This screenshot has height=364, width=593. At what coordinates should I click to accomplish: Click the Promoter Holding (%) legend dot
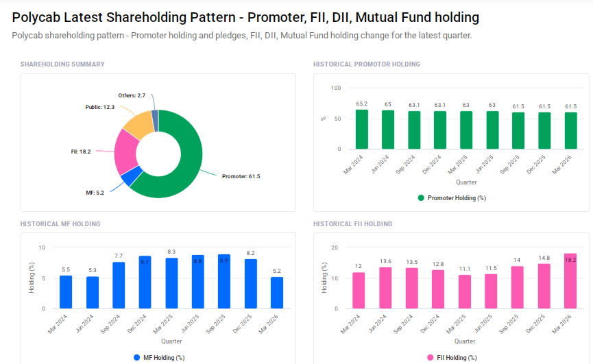[421, 197]
